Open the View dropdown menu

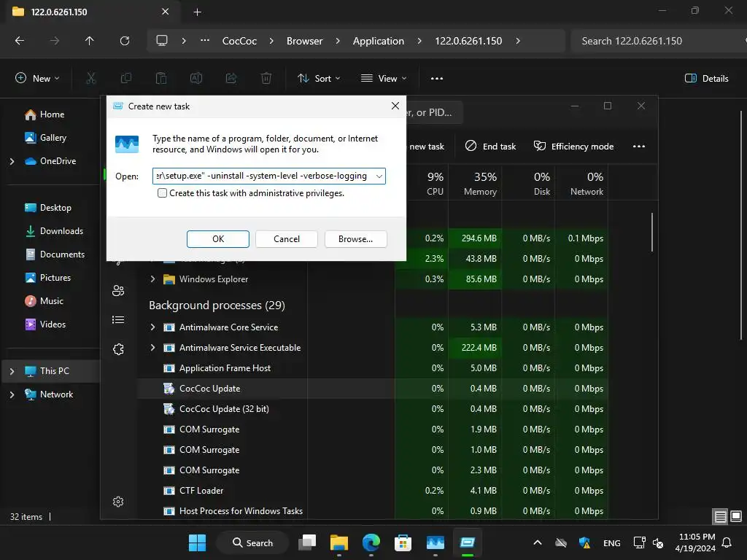pyautogui.click(x=384, y=78)
